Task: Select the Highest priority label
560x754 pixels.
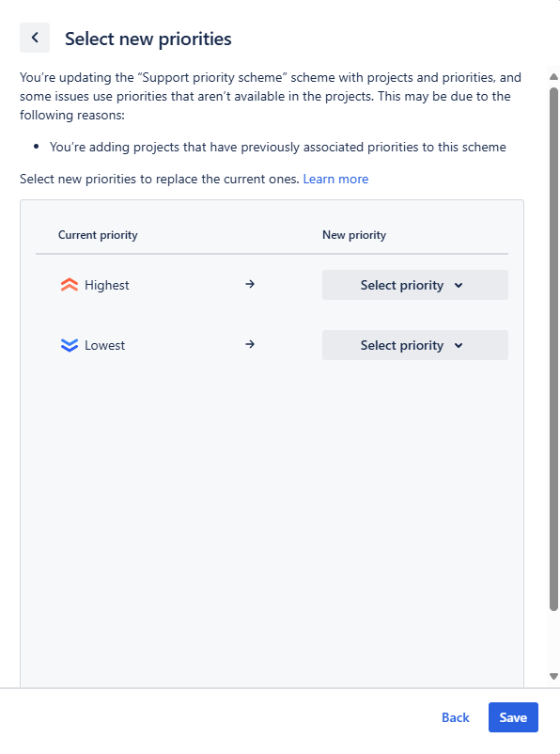Action: (x=107, y=285)
